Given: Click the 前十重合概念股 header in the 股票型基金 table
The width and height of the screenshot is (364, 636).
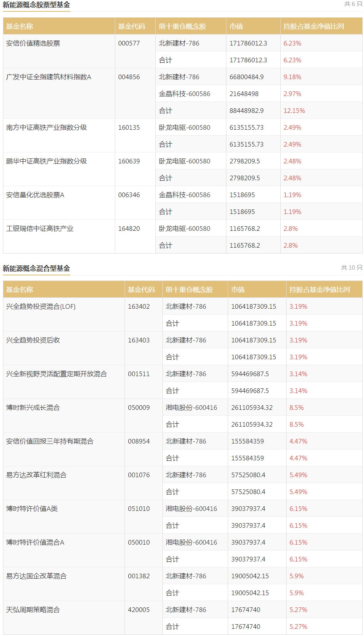Looking at the screenshot, I should point(182,26).
